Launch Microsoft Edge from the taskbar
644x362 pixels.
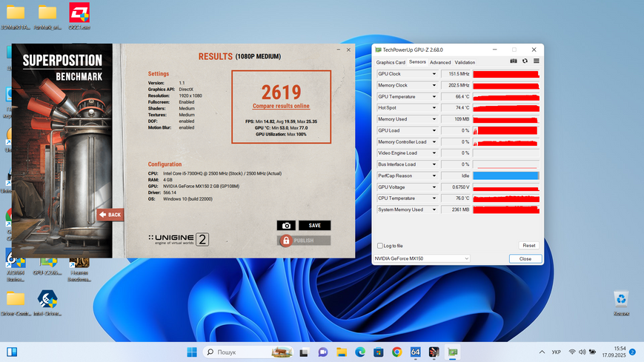tap(360, 352)
